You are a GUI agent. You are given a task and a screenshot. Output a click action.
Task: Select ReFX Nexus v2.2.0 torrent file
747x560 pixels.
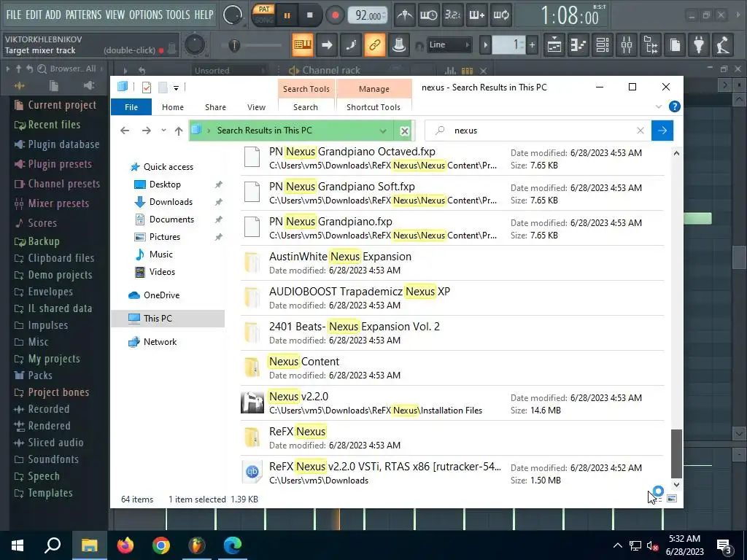[x=452, y=472]
